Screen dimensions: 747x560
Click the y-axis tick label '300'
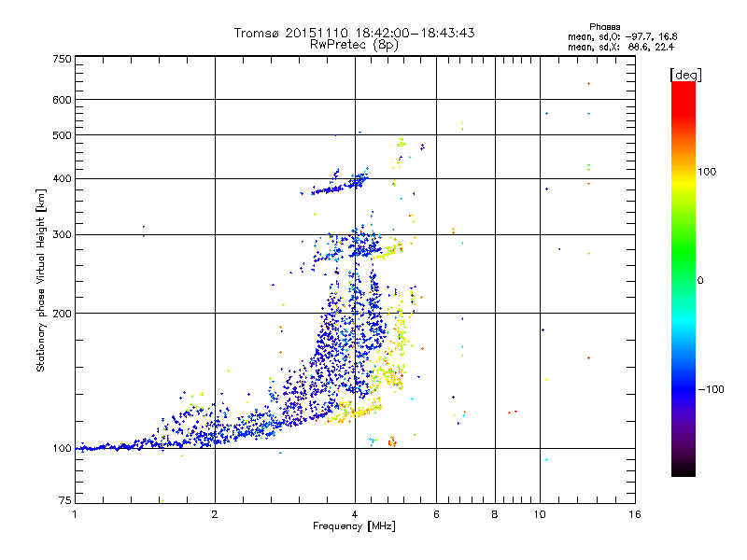coord(62,234)
